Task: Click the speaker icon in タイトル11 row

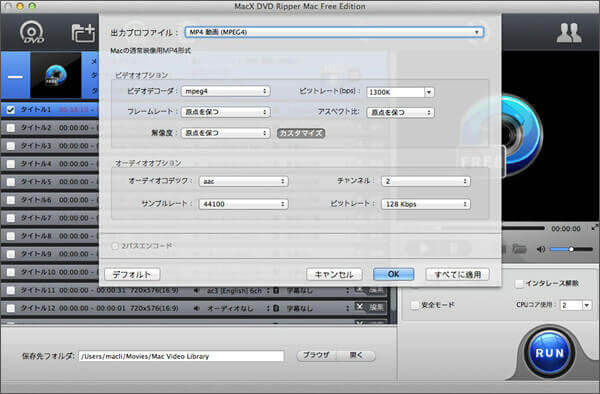Action: (196, 291)
